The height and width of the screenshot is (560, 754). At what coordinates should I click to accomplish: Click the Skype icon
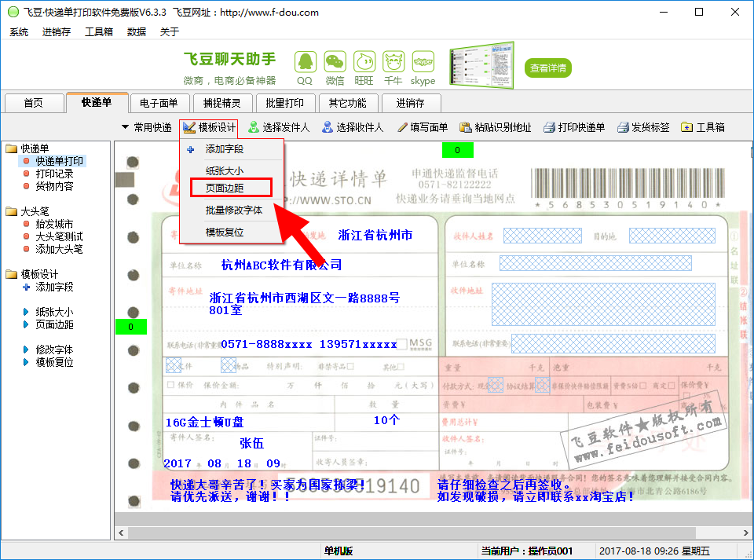click(x=423, y=62)
